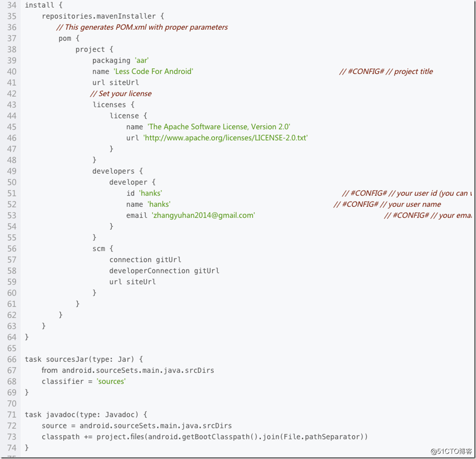Image resolution: width=476 pixels, height=459 pixels.
Task: Click 'url siteUrl' on line 59
Action: [x=133, y=282]
